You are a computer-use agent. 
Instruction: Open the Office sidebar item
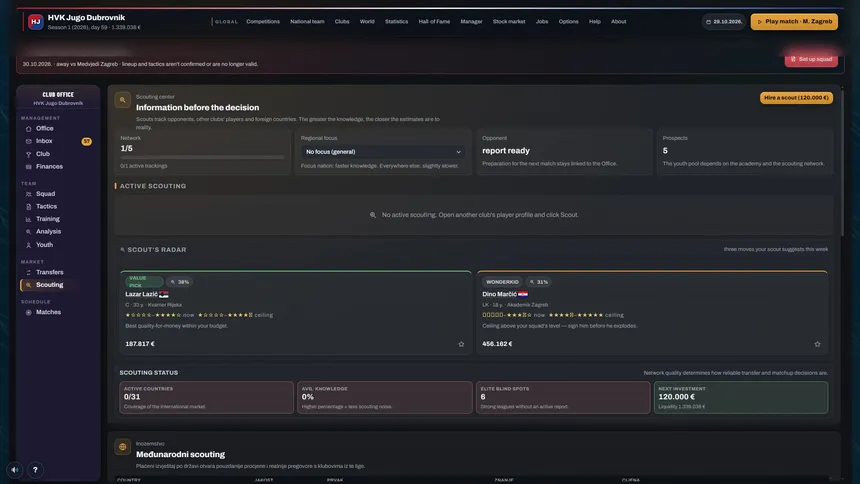click(x=44, y=128)
